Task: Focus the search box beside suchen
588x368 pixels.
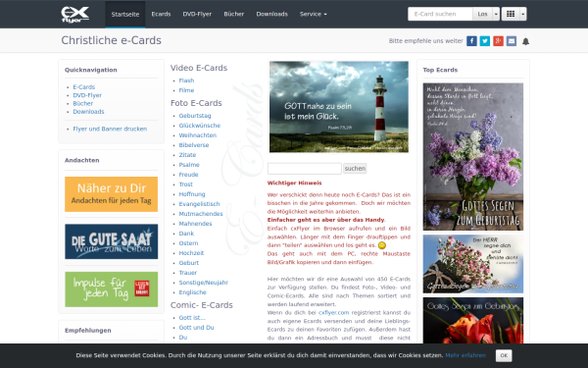Action: [x=305, y=168]
